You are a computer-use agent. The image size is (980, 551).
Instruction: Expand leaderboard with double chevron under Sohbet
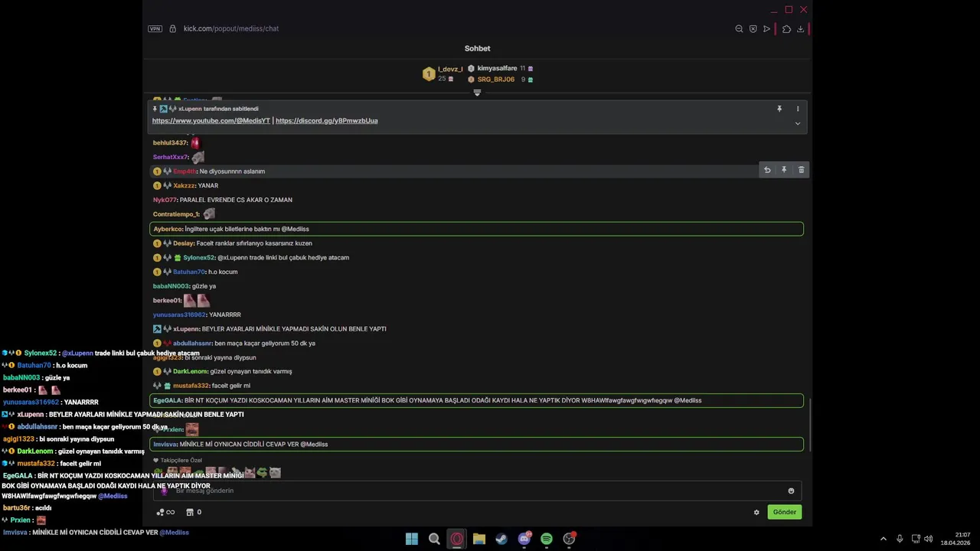477,93
